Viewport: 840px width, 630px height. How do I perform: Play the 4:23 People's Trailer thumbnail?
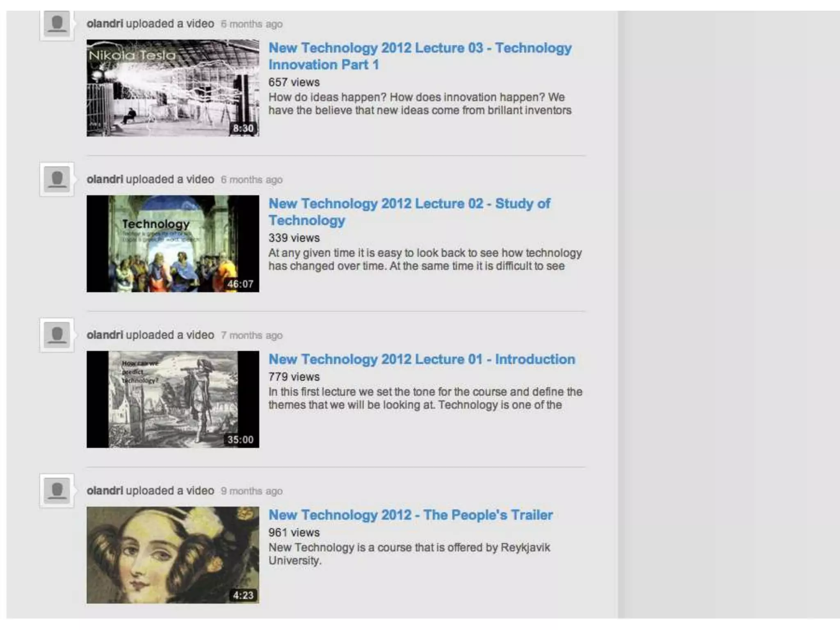coord(173,555)
